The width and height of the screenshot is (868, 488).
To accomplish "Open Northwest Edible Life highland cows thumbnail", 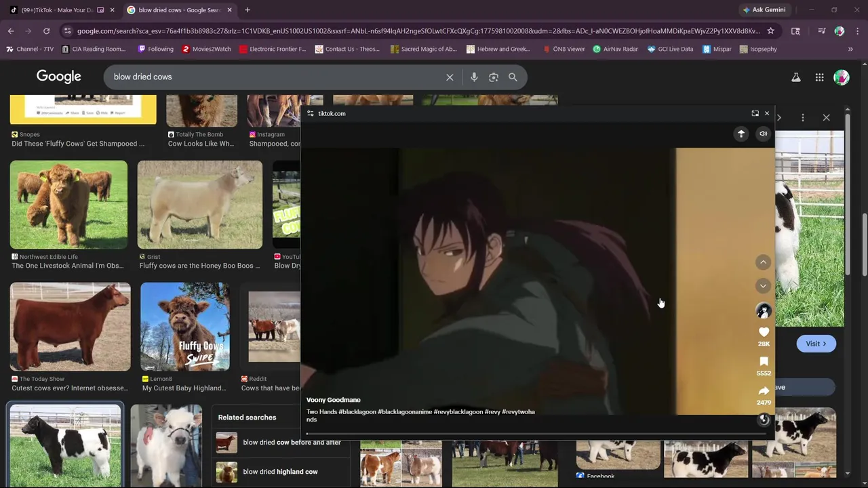I will coord(68,205).
